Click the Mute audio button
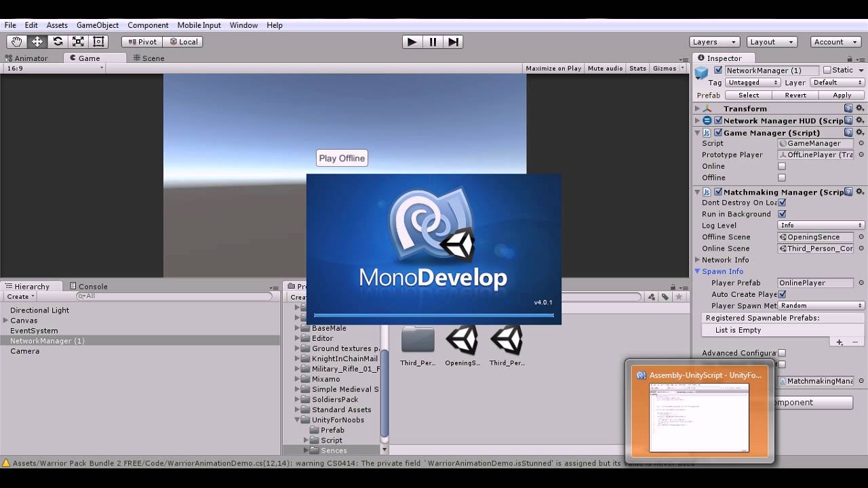Screen dimensions: 868x488 coord(605,68)
